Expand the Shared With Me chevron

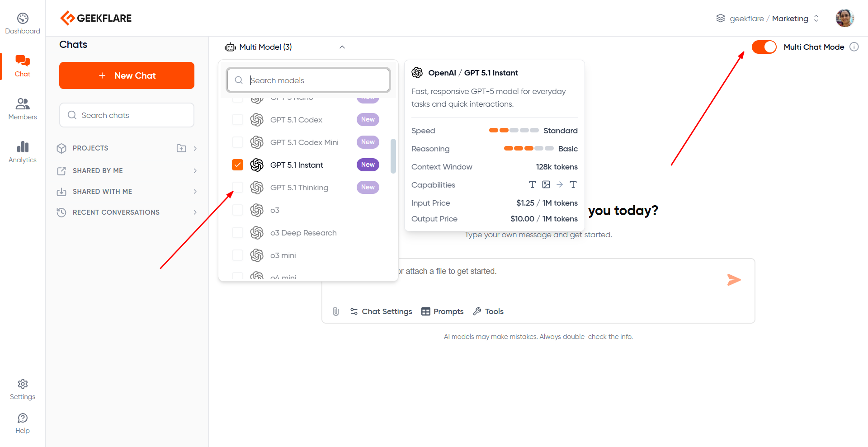click(x=195, y=192)
